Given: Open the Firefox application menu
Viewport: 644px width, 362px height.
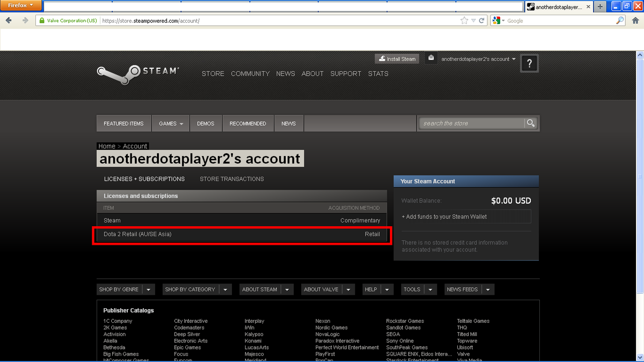Looking at the screenshot, I should click(21, 6).
